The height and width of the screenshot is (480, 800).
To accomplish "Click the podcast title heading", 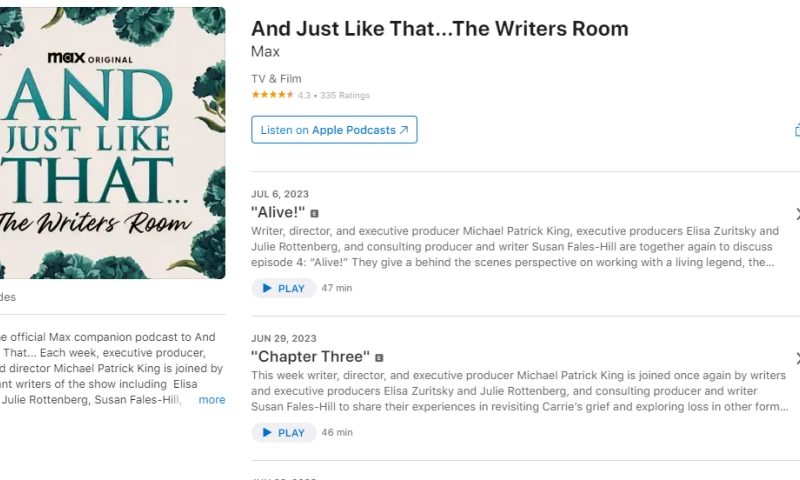I will 439,28.
